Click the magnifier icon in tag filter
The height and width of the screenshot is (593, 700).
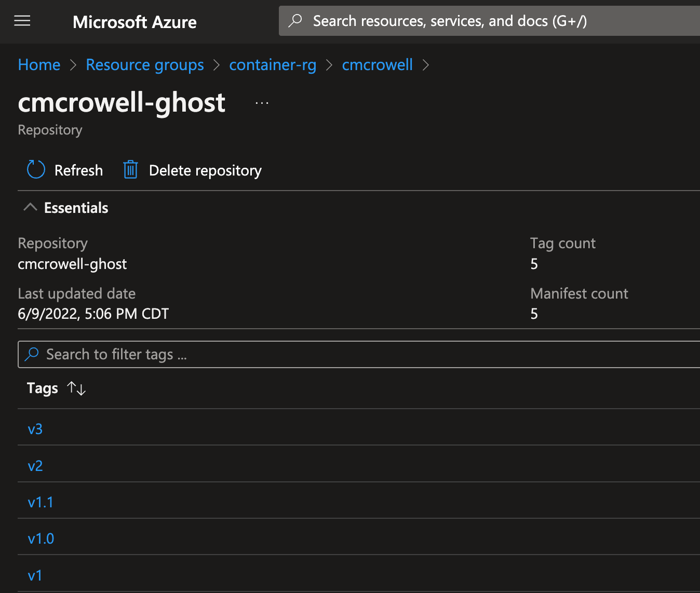coord(32,354)
